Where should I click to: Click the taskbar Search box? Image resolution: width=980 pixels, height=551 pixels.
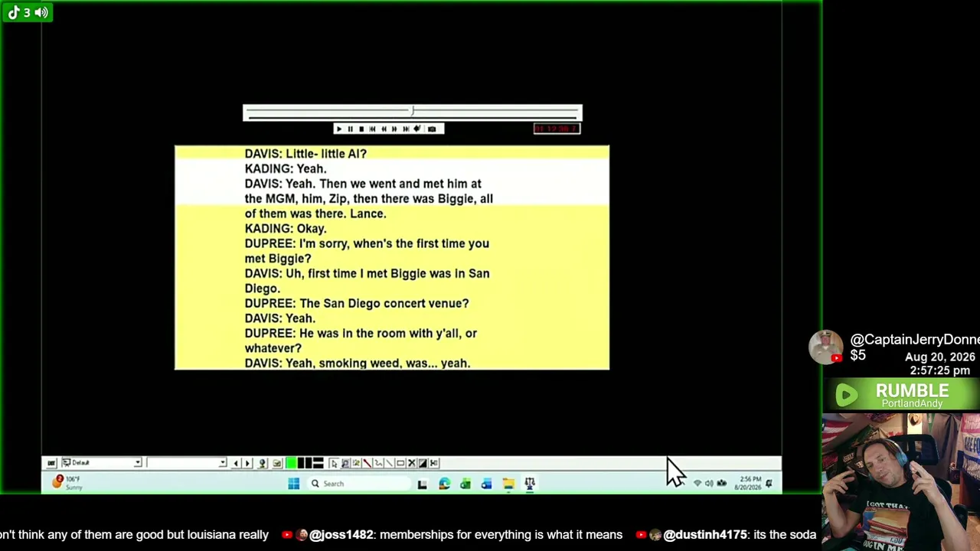coord(359,484)
